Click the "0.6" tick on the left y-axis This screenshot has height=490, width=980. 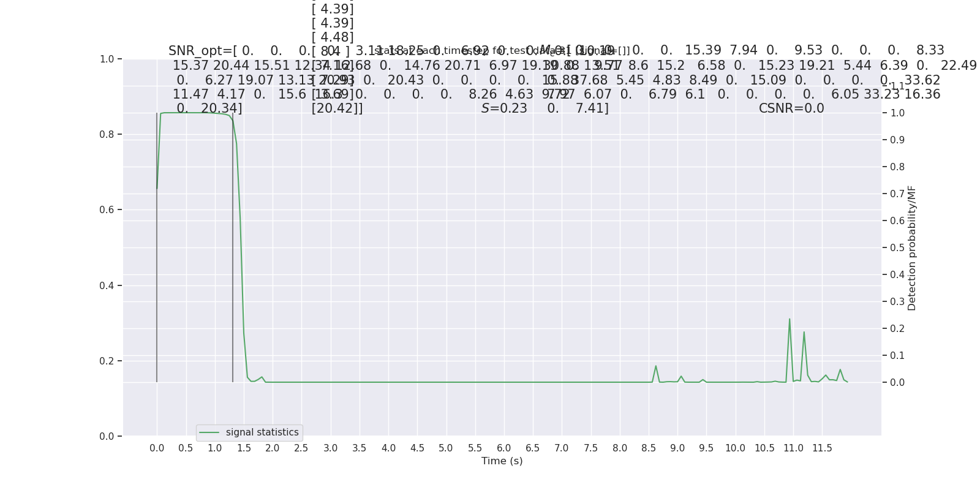(107, 209)
